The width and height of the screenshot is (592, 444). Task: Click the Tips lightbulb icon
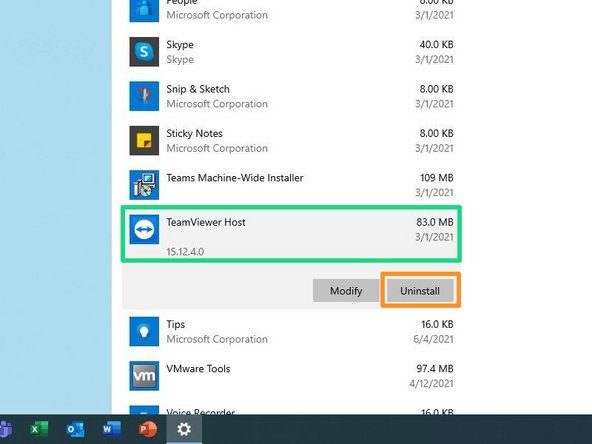144,331
